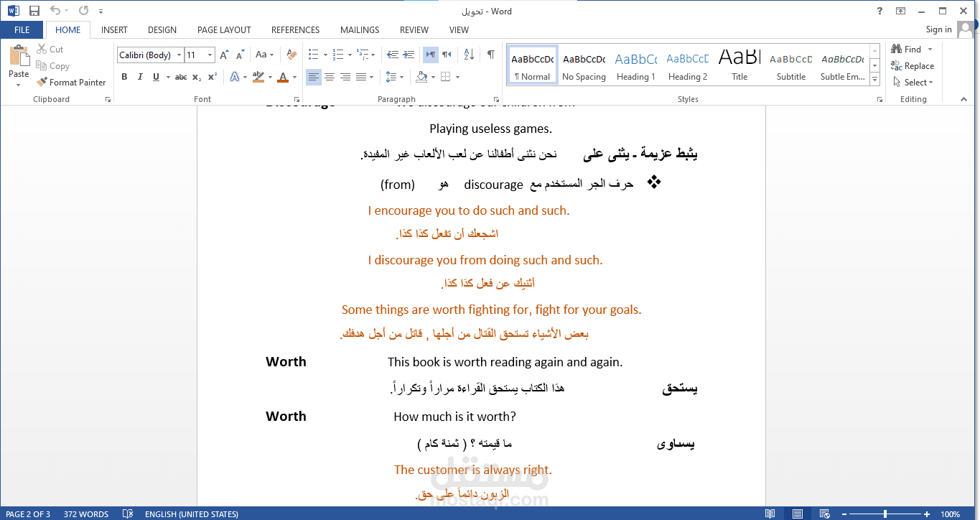
Task: Click the 100% zoom level
Action: (x=951, y=514)
